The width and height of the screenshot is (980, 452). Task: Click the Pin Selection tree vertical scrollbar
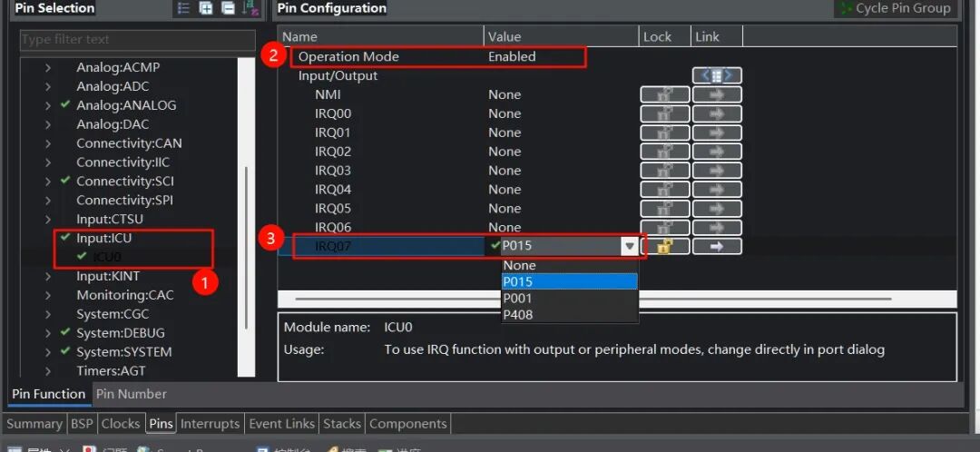pyautogui.click(x=245, y=245)
